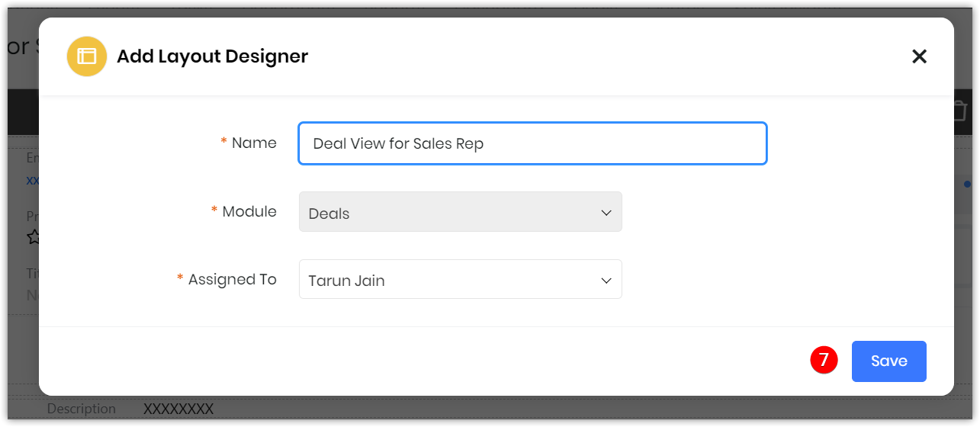Click the Assigned To field label
This screenshot has width=980, height=427.
point(233,279)
